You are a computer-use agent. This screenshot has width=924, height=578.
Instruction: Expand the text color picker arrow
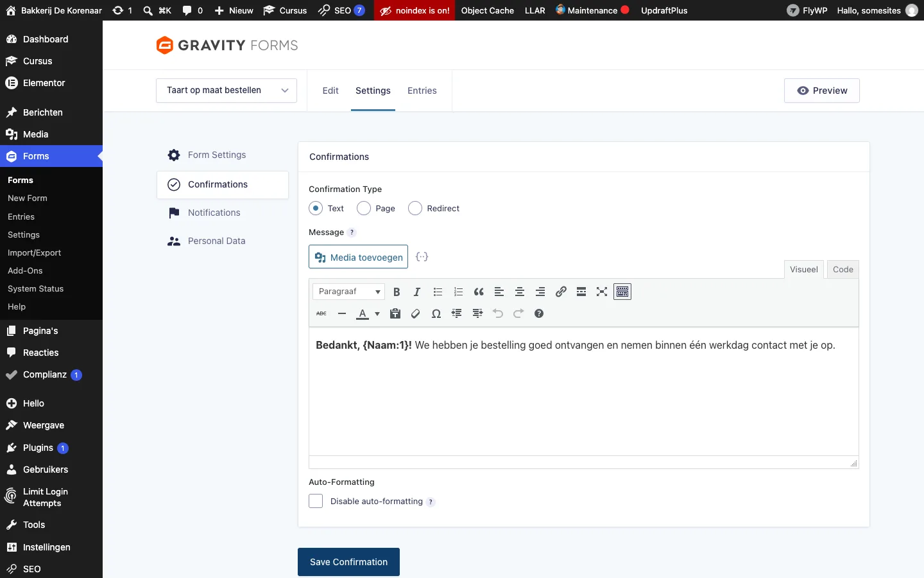pyautogui.click(x=377, y=313)
